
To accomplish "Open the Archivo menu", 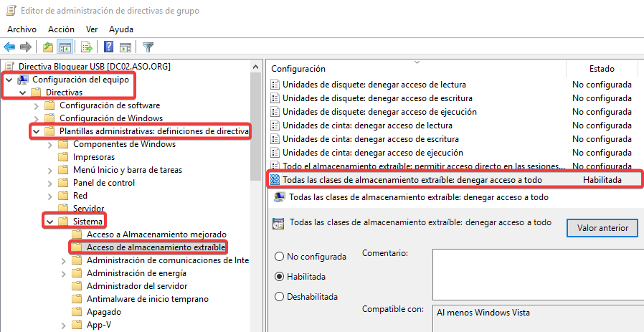I will point(22,29).
